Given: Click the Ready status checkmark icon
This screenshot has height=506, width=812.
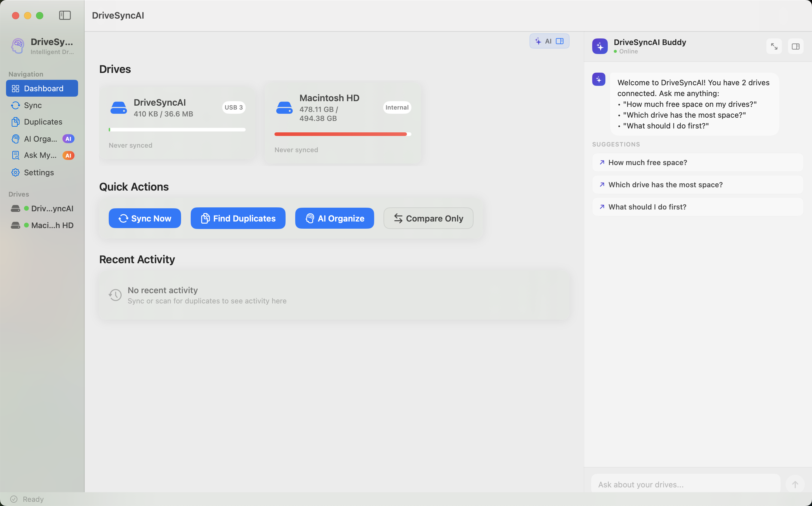Looking at the screenshot, I should (x=14, y=499).
